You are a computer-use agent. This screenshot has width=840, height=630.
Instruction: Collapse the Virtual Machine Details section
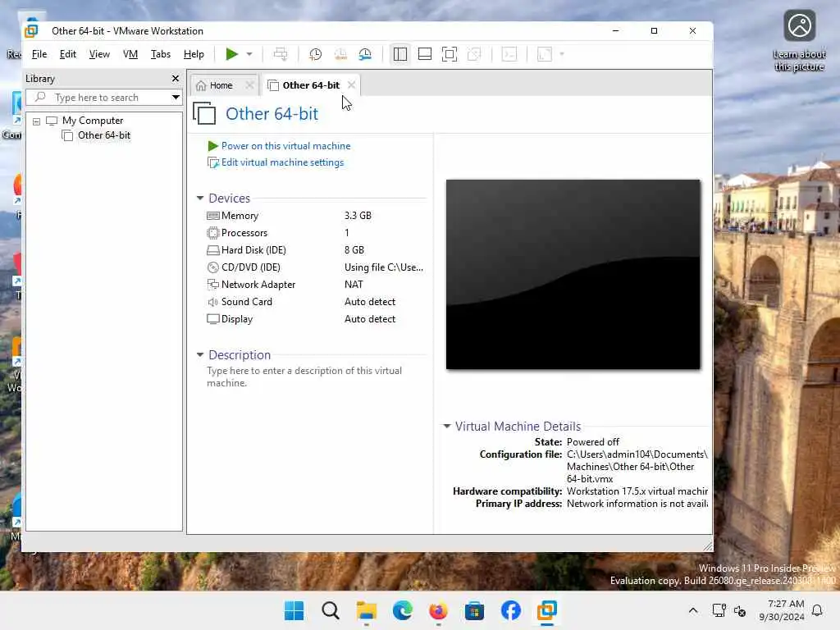[446, 427]
